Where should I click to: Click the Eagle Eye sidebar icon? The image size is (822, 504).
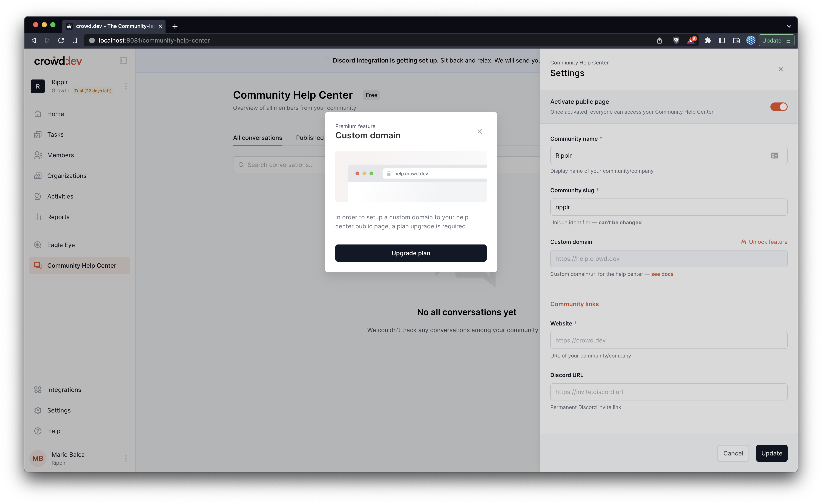[38, 245]
